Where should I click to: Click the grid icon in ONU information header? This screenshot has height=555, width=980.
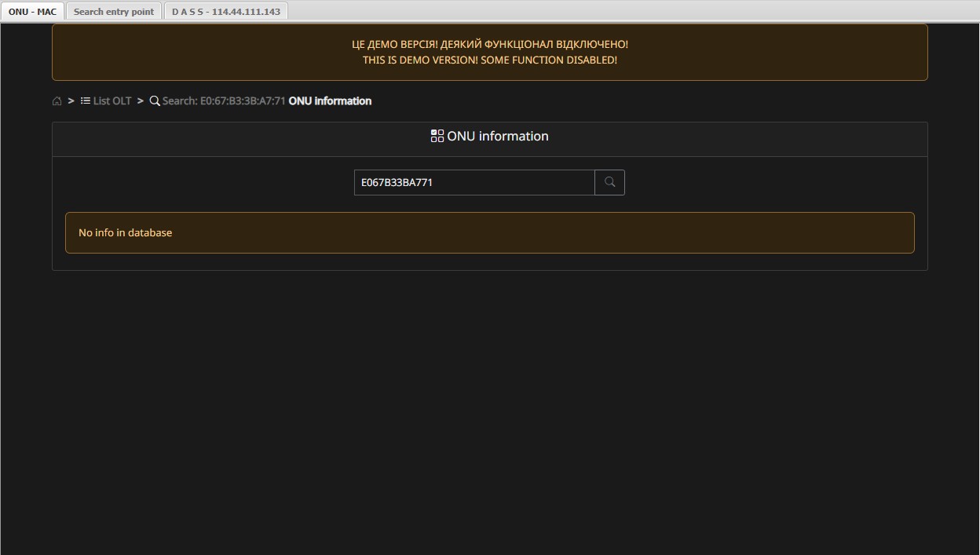tap(437, 136)
